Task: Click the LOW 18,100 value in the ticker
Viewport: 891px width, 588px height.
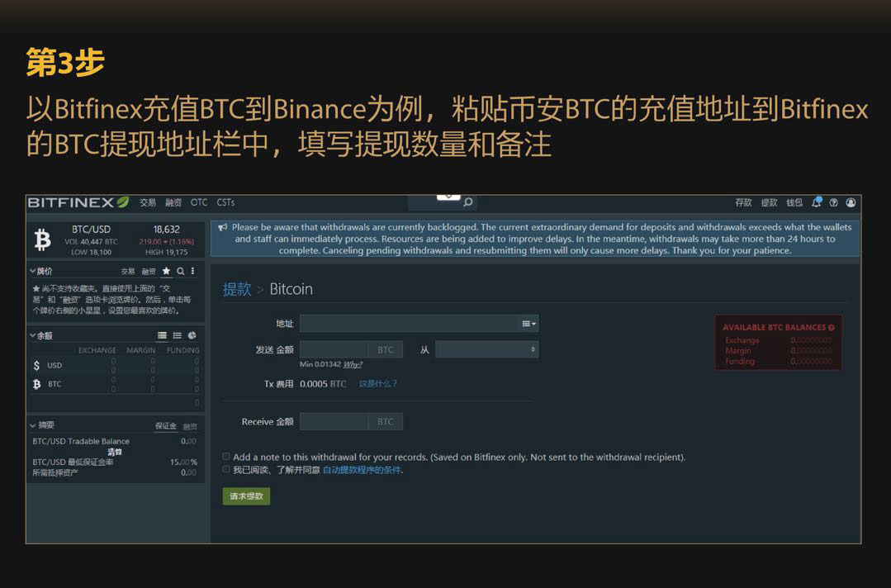Action: [x=92, y=252]
